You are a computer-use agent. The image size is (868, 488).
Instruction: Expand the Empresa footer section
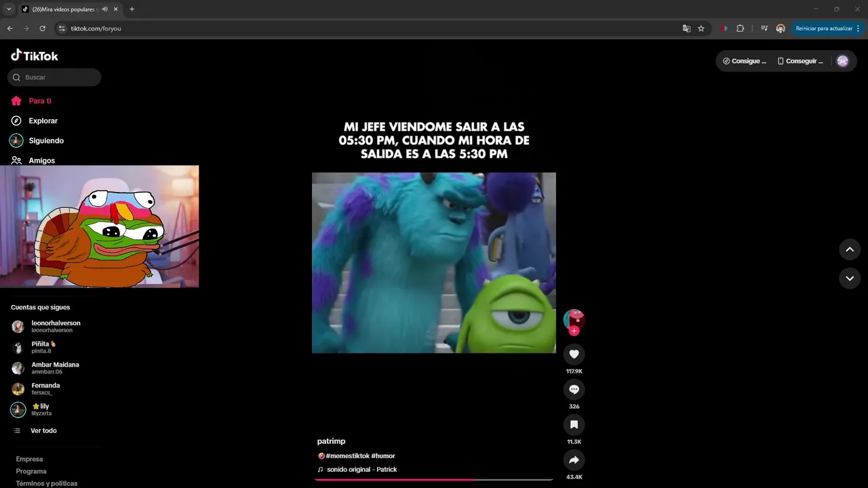[x=29, y=459]
